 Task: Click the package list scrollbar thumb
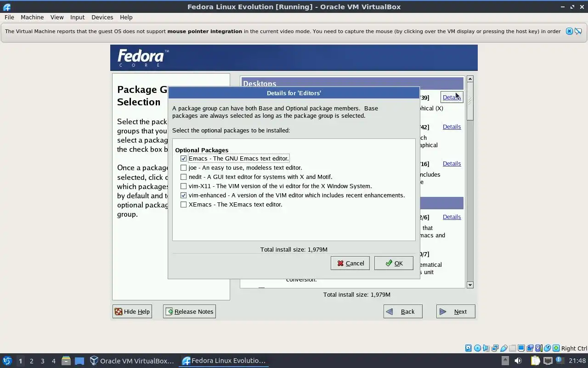click(470, 101)
